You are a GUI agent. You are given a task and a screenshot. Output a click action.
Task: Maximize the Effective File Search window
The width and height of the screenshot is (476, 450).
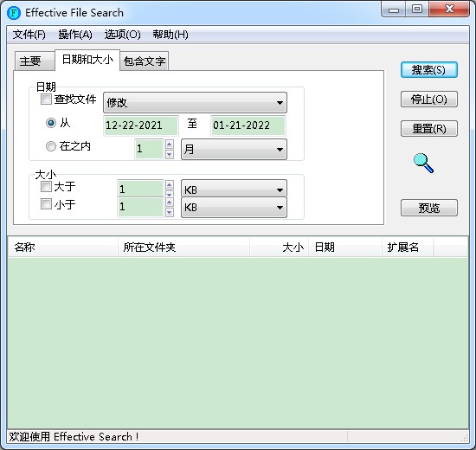click(417, 10)
